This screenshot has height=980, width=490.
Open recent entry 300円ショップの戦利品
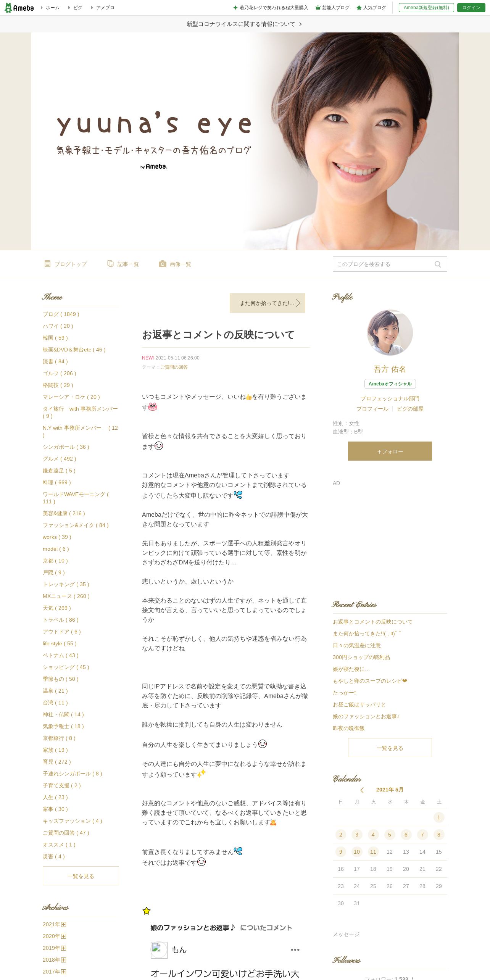pyautogui.click(x=361, y=657)
